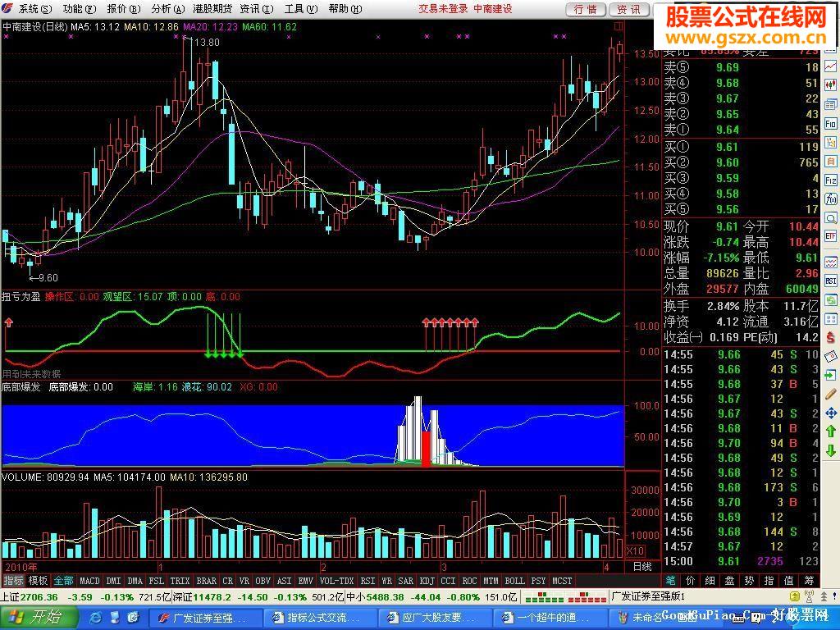Open the multi-window grid icon in sidebar
The image size is (840, 630).
tap(830, 319)
